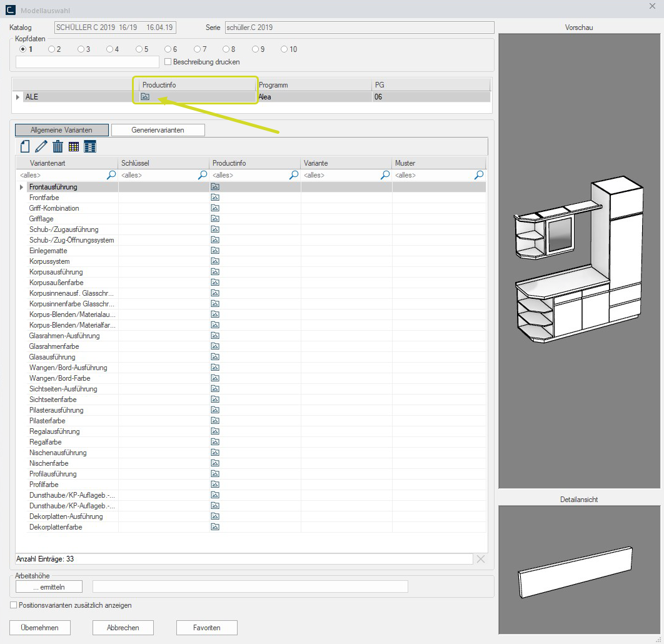Image resolution: width=664 pixels, height=644 pixels.
Task: Click the blue list view icon
Action: (x=90, y=147)
